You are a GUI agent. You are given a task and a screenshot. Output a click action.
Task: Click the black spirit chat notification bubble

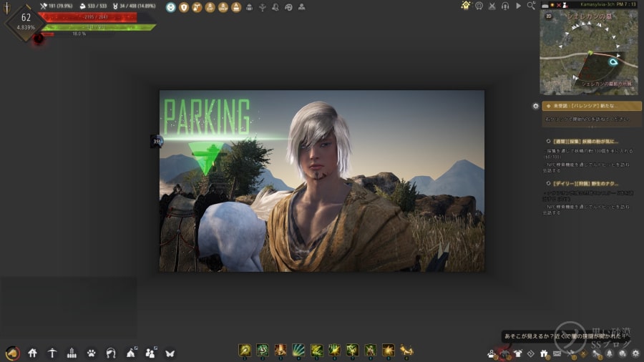[567, 336]
